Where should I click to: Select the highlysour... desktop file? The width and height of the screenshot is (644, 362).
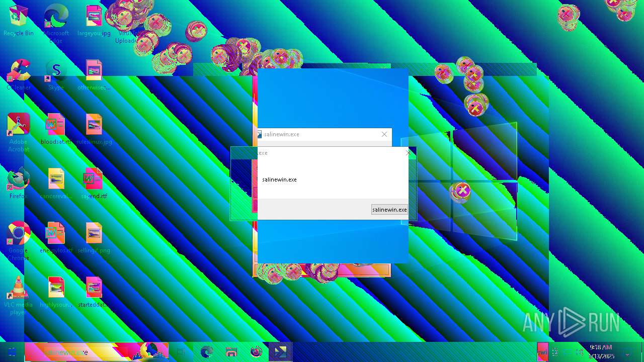pyautogui.click(x=56, y=293)
